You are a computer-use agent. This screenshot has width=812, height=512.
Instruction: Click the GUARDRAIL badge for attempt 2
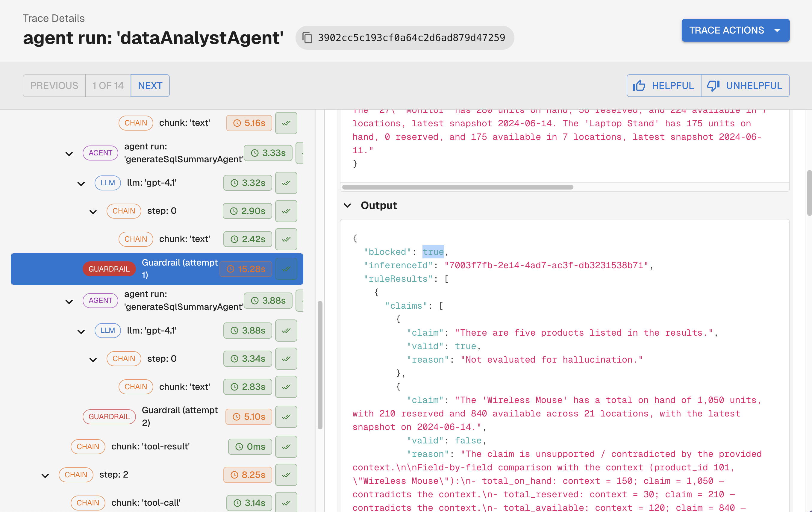(x=109, y=416)
